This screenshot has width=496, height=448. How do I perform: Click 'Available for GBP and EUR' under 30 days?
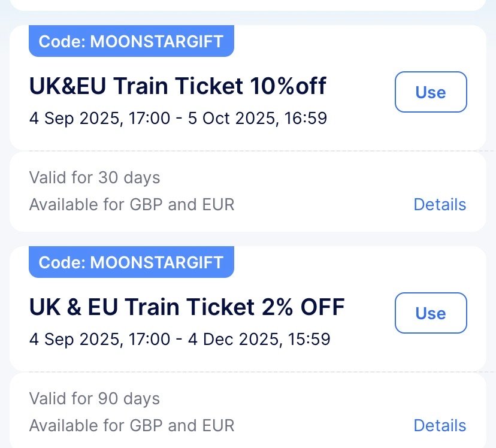coord(132,205)
